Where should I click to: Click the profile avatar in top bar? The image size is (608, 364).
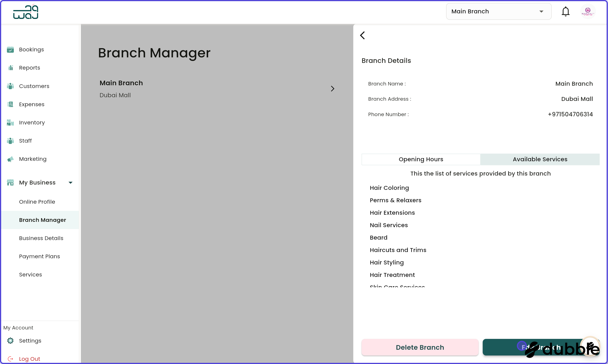[588, 11]
